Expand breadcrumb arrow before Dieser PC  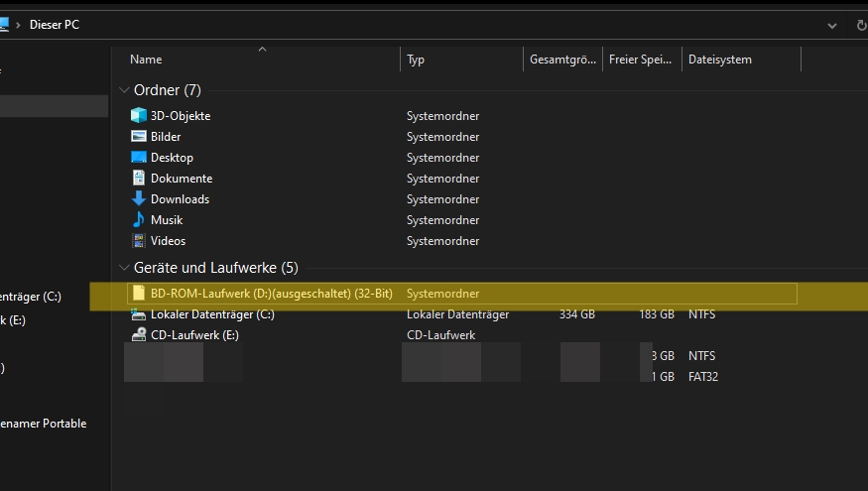point(18,25)
